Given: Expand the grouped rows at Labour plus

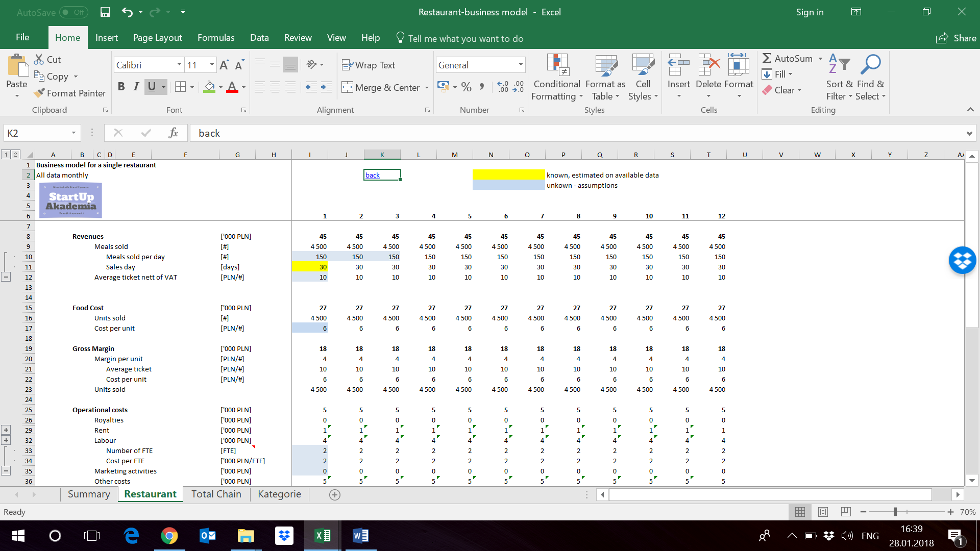Looking at the screenshot, I should tap(6, 440).
